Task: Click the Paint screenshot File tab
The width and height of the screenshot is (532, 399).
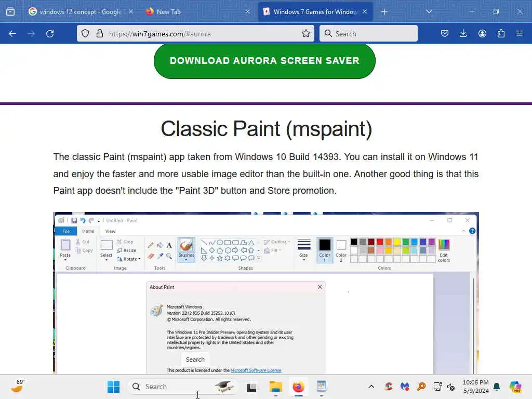Action: pos(66,231)
